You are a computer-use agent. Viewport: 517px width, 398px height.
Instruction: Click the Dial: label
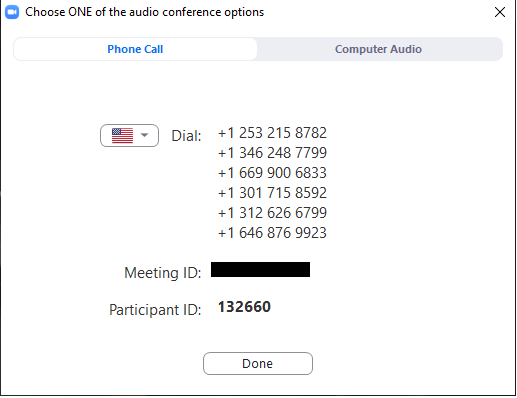click(x=186, y=136)
